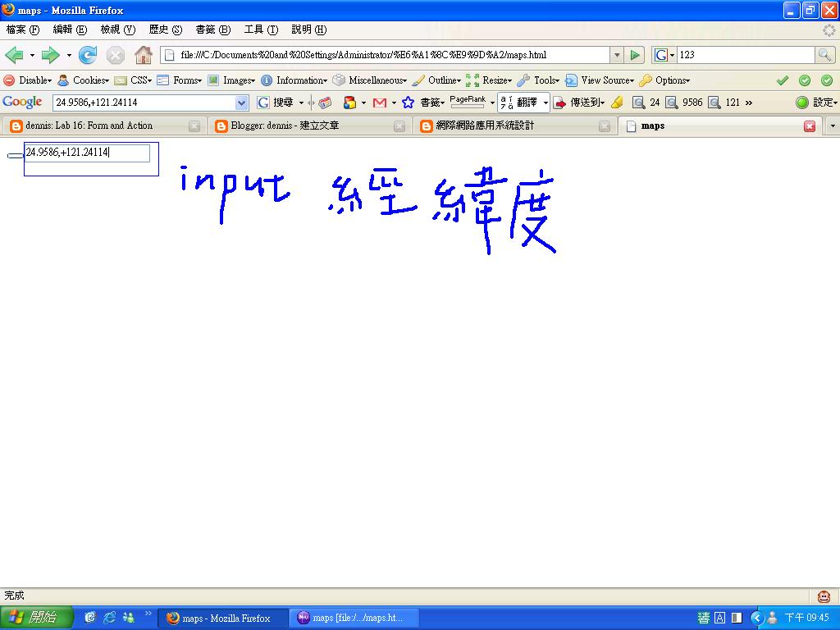This screenshot has height=630, width=840.
Task: Expand the Google Toolbar search field dropdown
Action: (x=242, y=103)
